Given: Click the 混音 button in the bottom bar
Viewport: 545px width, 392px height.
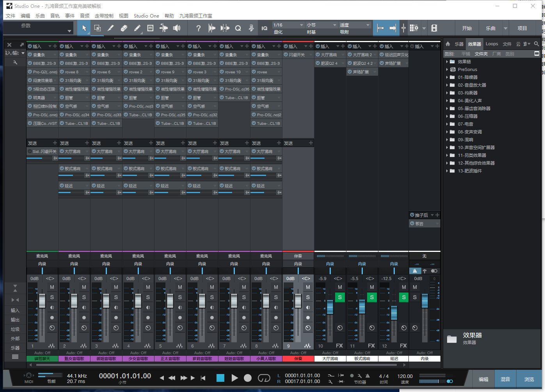Looking at the screenshot, I should click(x=505, y=379).
